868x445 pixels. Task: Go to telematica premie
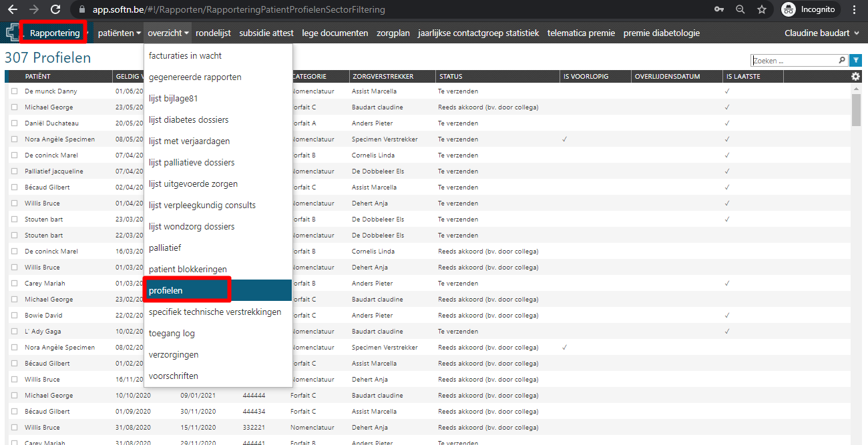(x=581, y=33)
